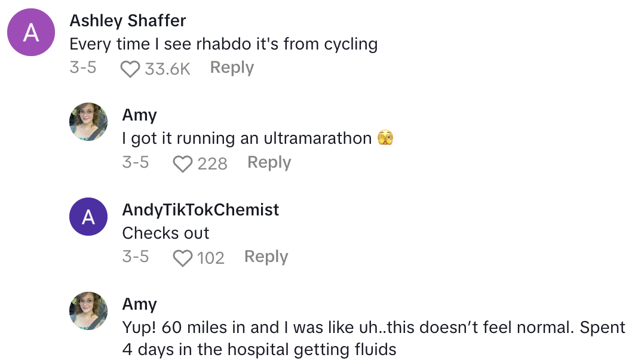
Task: Click the shocked face emoji in Amy's comment
Action: click(385, 139)
